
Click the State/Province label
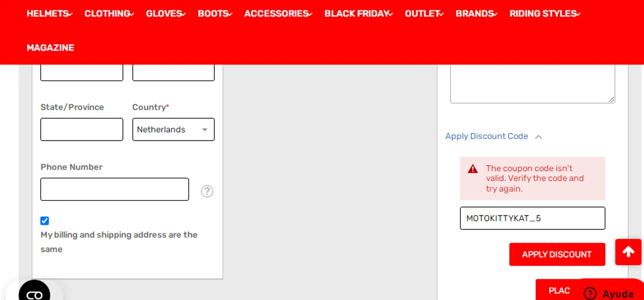[x=72, y=107]
